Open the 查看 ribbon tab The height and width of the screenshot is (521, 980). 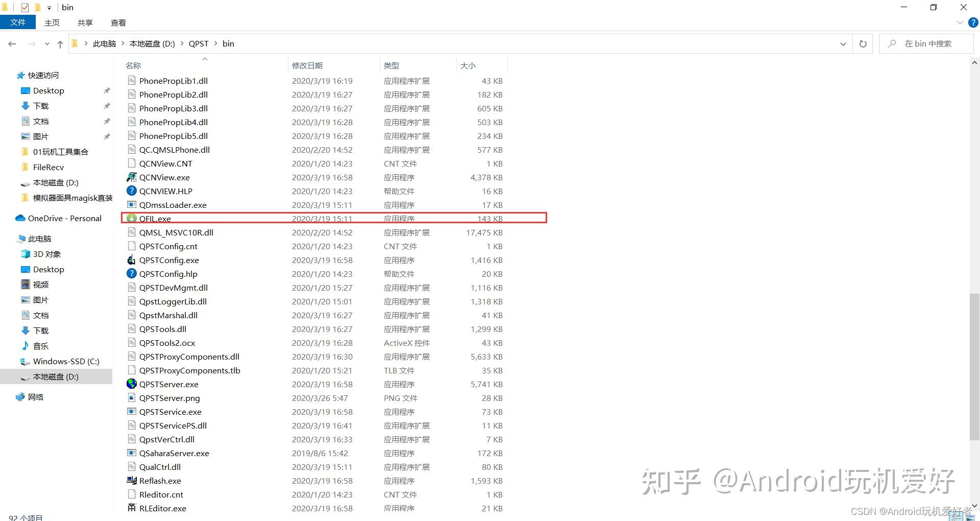[118, 22]
